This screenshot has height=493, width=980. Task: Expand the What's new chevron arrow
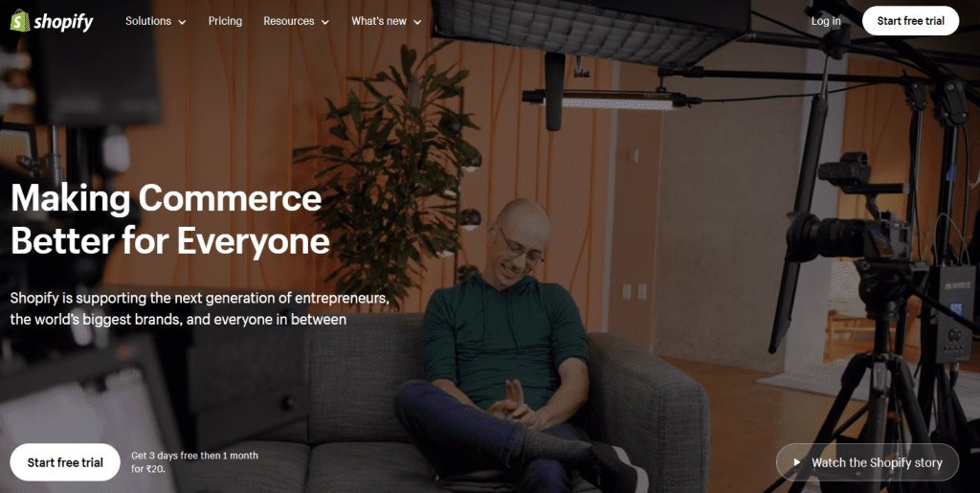(x=417, y=22)
